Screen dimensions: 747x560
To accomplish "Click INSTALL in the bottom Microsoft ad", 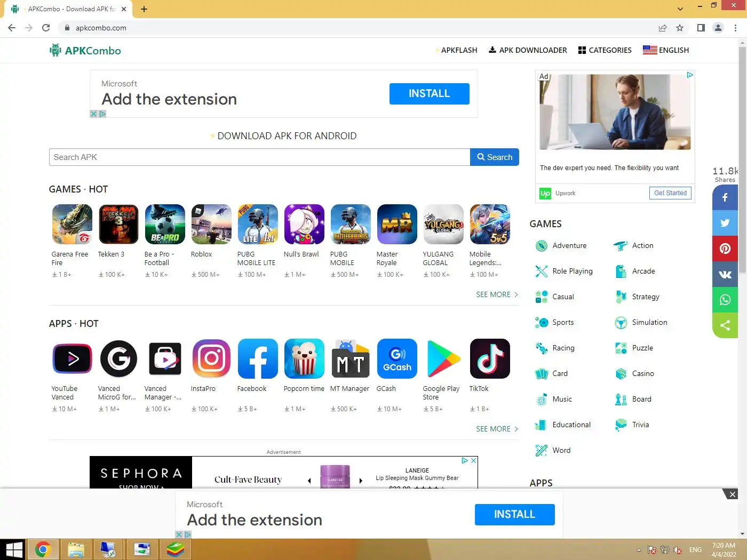I will tap(515, 515).
